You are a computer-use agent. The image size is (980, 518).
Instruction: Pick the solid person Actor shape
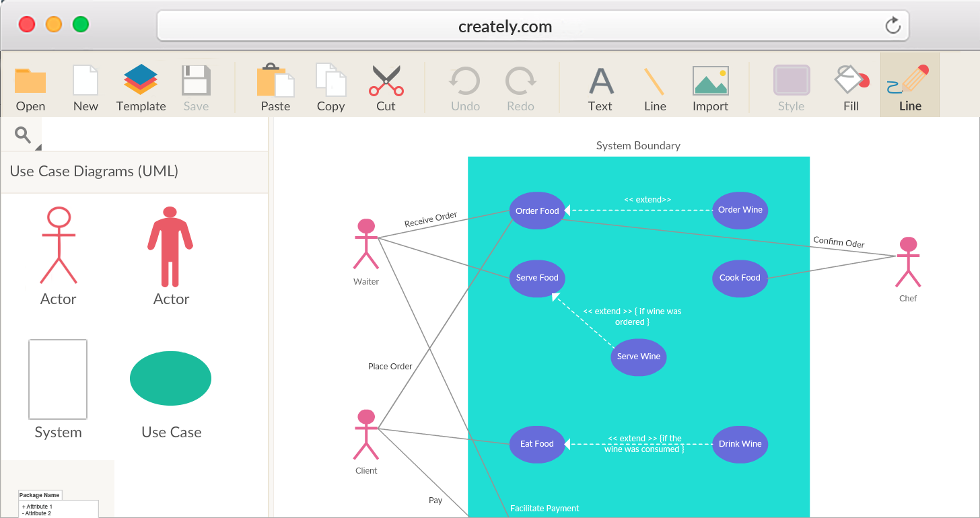coord(170,247)
